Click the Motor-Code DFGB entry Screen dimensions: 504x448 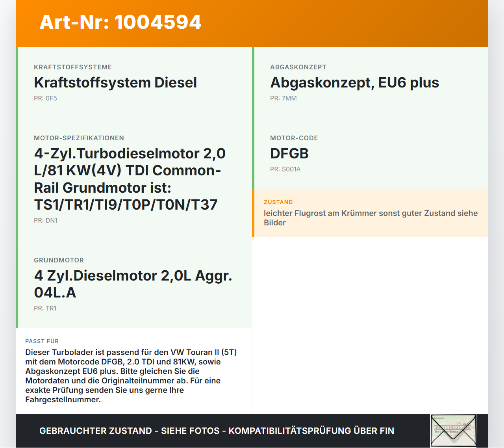coord(289,154)
